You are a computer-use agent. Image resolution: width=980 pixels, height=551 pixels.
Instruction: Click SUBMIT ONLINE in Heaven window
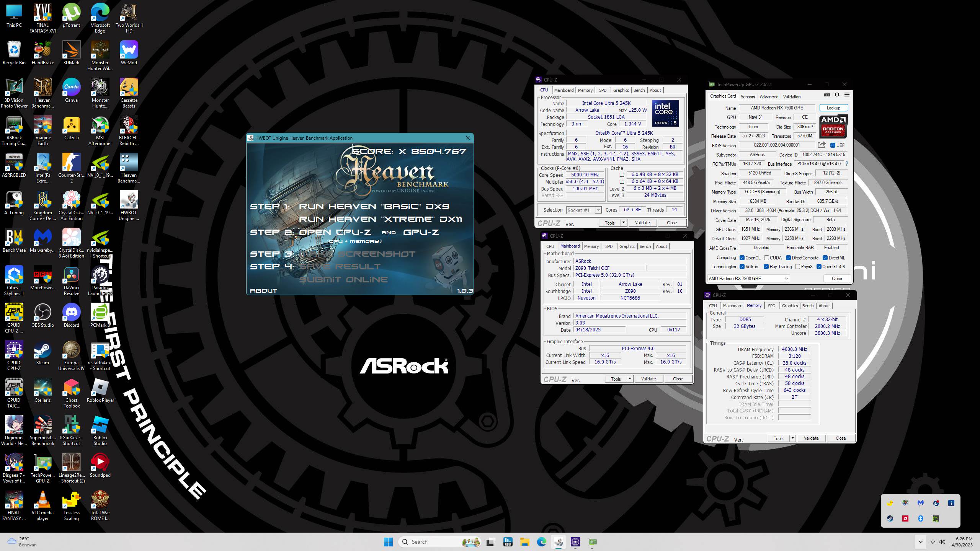(x=343, y=280)
